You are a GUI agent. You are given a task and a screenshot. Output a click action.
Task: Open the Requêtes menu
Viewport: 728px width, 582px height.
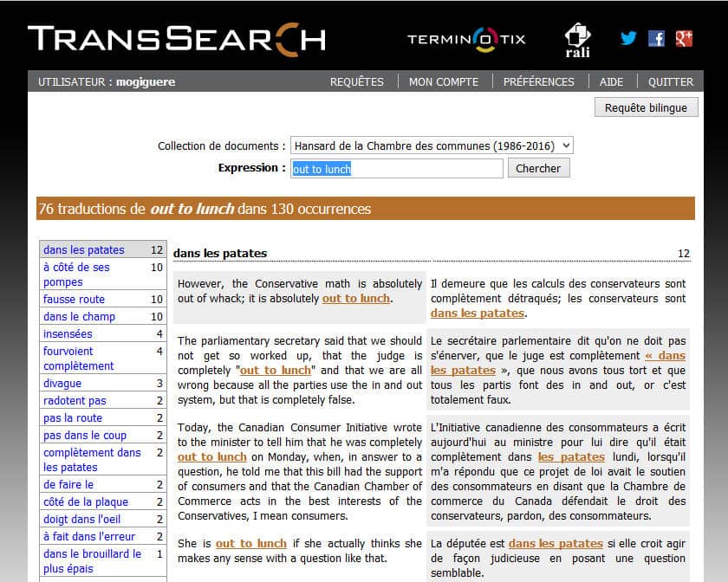(x=356, y=81)
